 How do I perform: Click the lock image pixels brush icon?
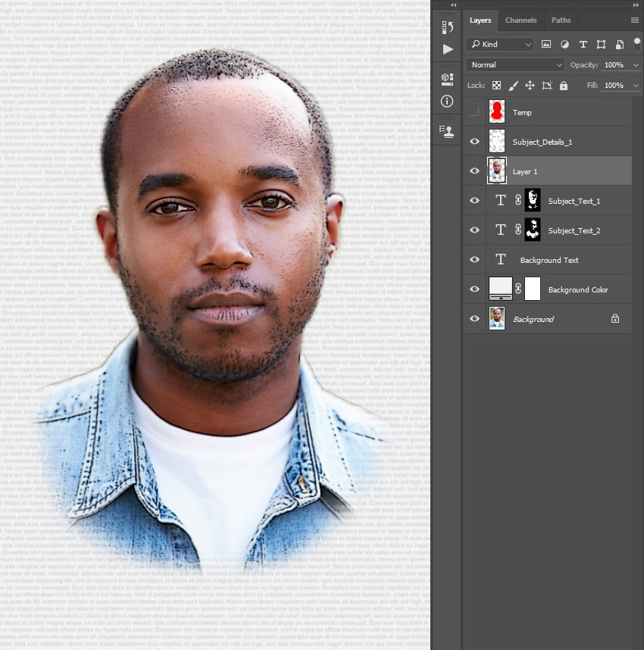pos(513,86)
